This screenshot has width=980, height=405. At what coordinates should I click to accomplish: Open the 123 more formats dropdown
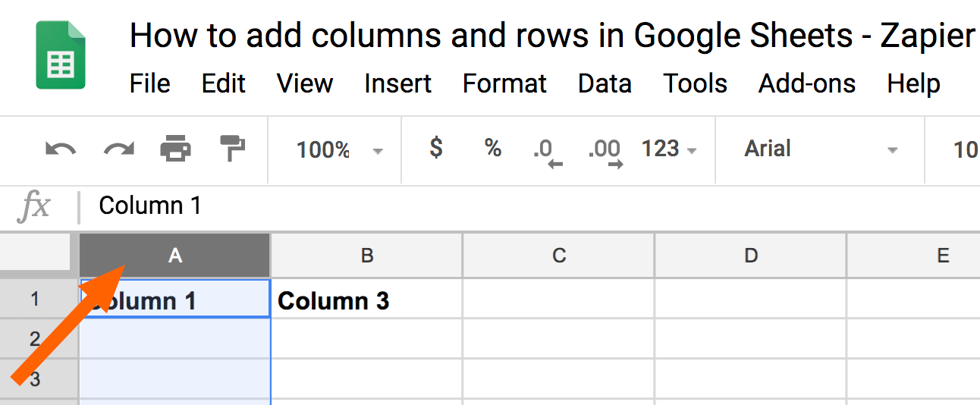tap(668, 149)
